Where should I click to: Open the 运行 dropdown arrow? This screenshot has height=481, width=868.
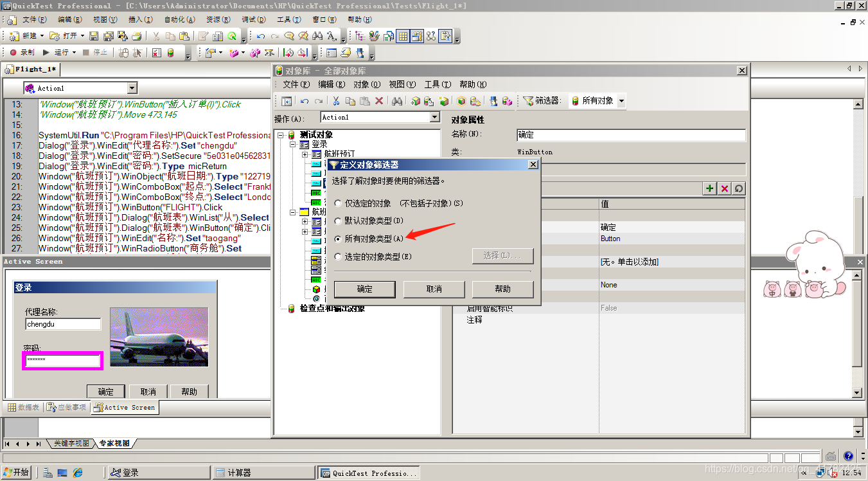click(74, 52)
